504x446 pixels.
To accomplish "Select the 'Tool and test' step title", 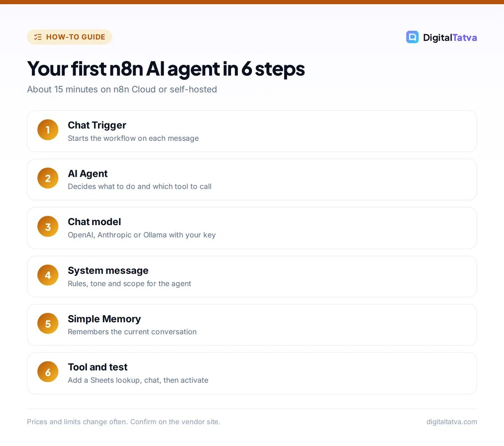I will point(98,367).
